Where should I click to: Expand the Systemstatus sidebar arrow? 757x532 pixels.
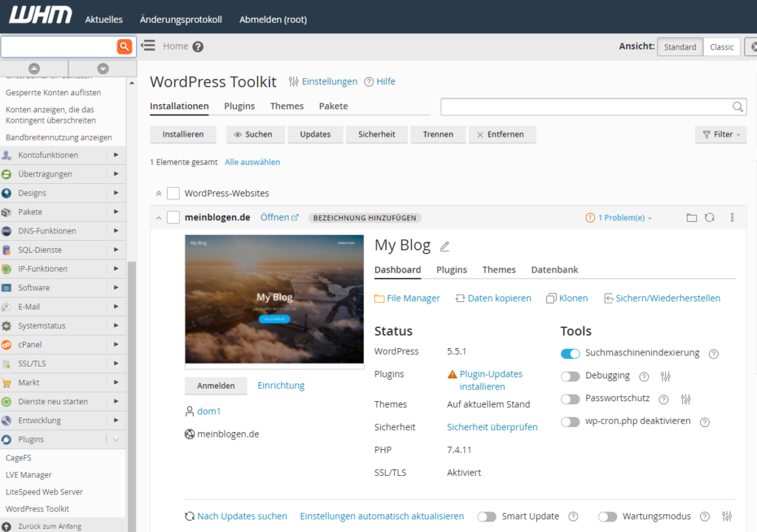coord(116,325)
